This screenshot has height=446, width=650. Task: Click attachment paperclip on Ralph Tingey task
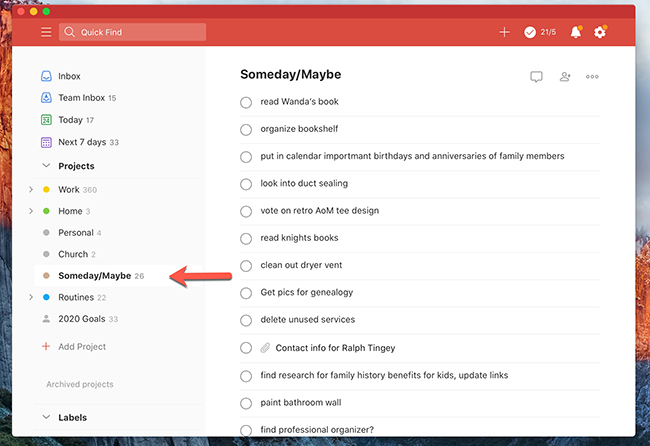pyautogui.click(x=265, y=348)
